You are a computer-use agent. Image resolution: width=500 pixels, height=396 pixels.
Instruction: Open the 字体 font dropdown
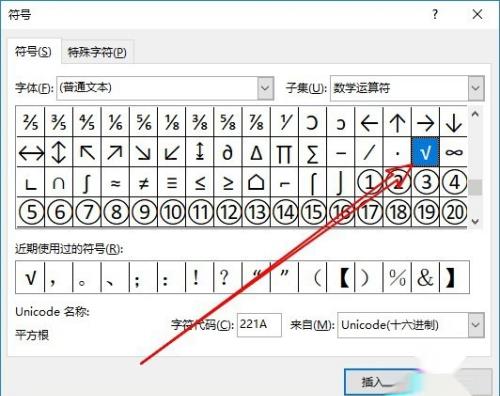point(265,88)
